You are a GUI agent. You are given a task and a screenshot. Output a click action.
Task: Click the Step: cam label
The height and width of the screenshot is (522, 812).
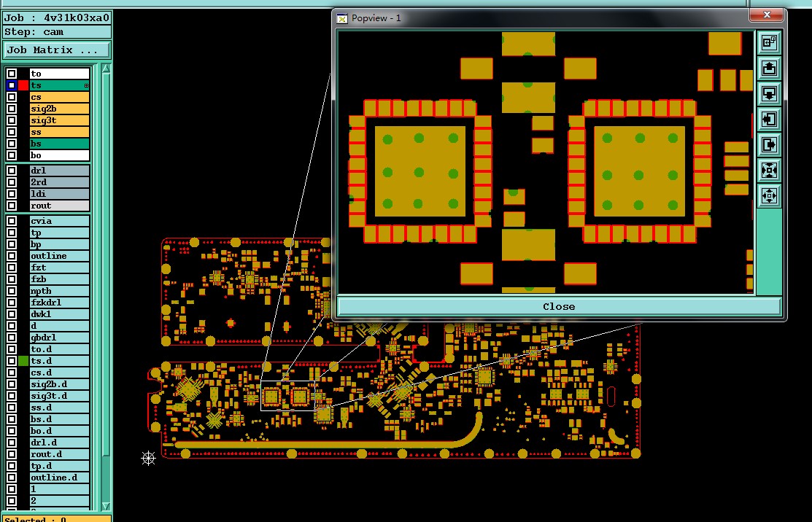tap(57, 31)
